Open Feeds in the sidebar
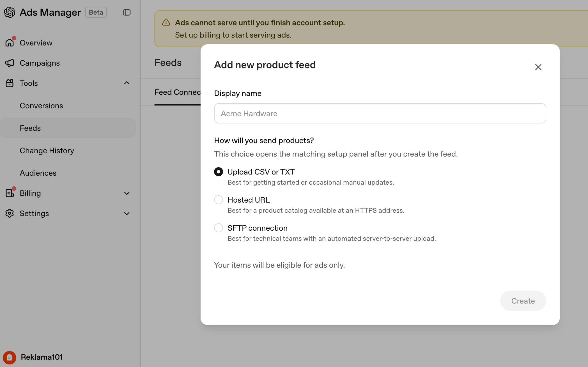This screenshot has height=367, width=588. click(x=68, y=128)
